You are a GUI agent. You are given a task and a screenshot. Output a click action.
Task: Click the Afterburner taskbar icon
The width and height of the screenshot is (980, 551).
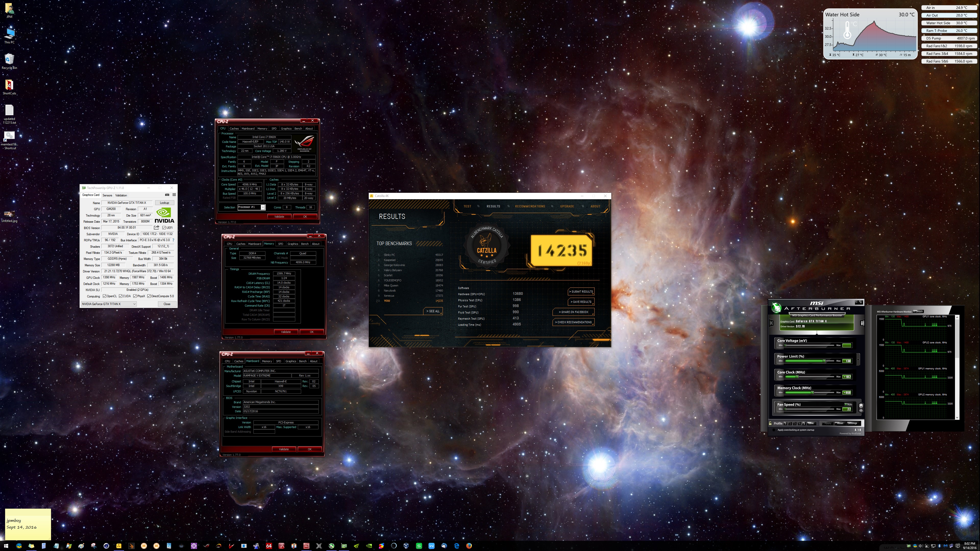coord(331,546)
